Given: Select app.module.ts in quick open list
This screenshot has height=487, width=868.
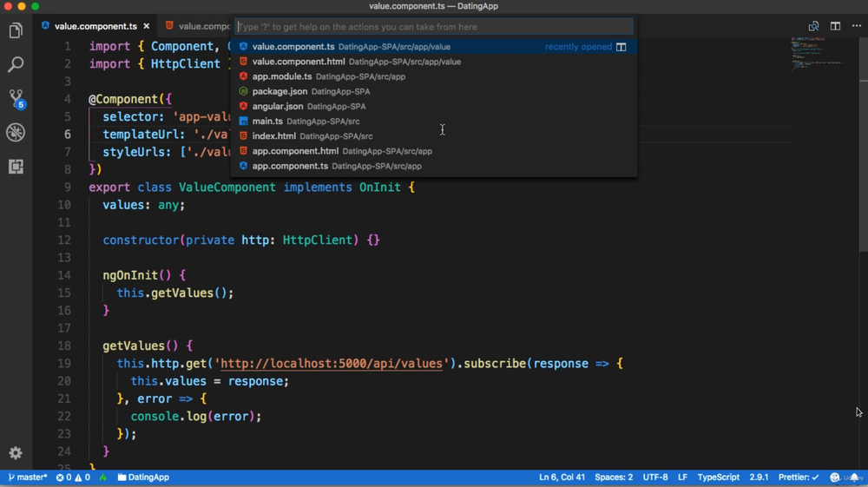Looking at the screenshot, I should coord(434,77).
